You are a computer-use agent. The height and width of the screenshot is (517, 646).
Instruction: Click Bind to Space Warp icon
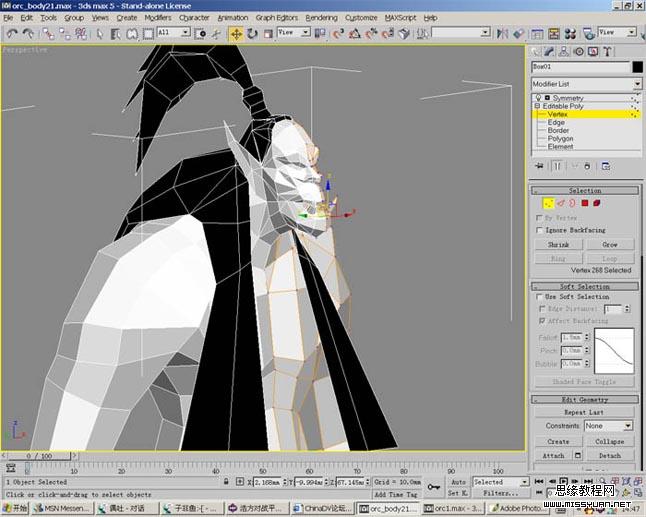81,34
